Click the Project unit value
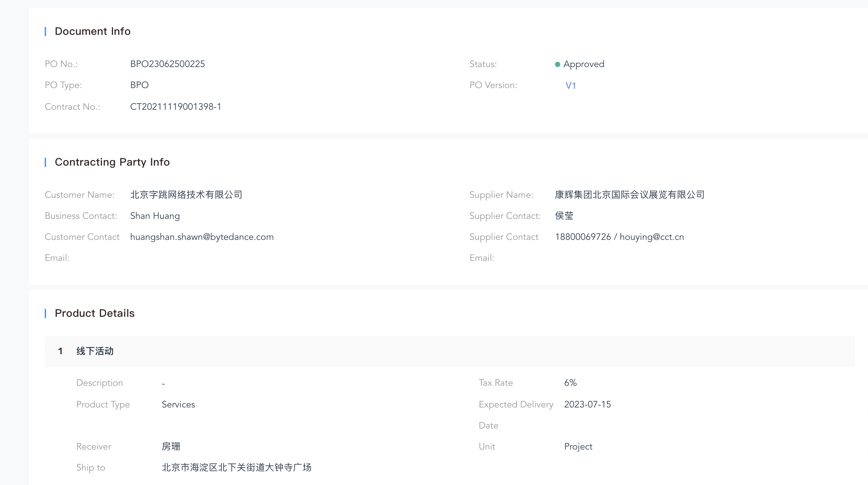Image resolution: width=868 pixels, height=485 pixels. pyautogui.click(x=578, y=446)
